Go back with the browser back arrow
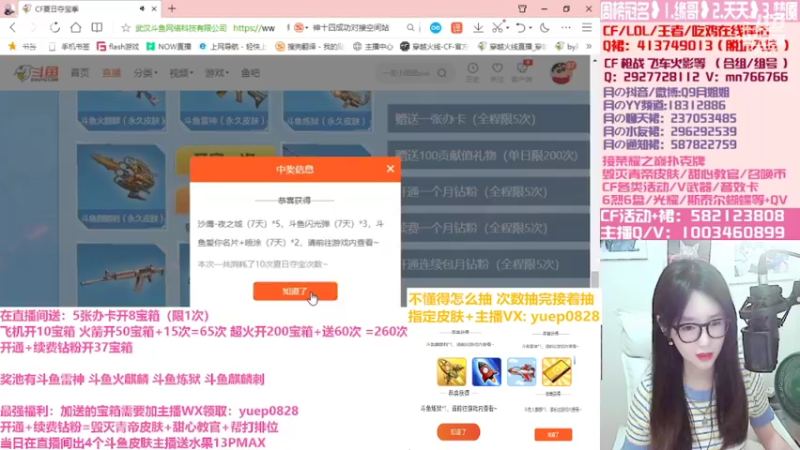This screenshot has width=800, height=450. (x=13, y=28)
